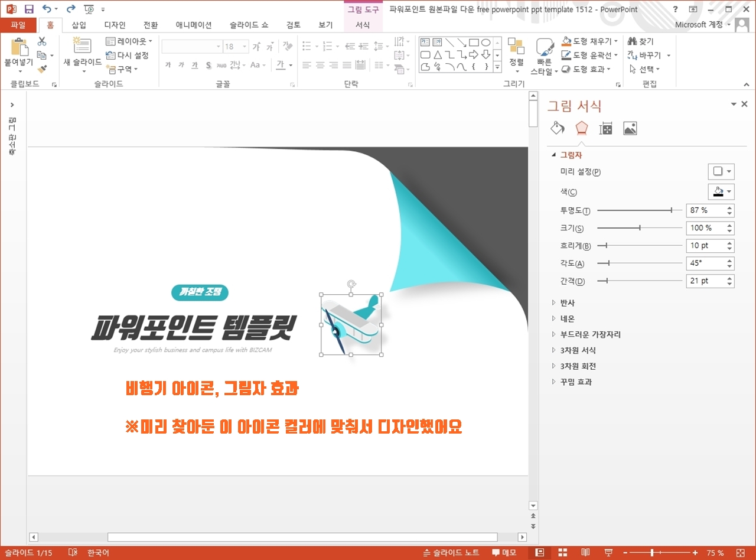Open PowerPoint help question mark
756x560 pixels.
pos(676,9)
